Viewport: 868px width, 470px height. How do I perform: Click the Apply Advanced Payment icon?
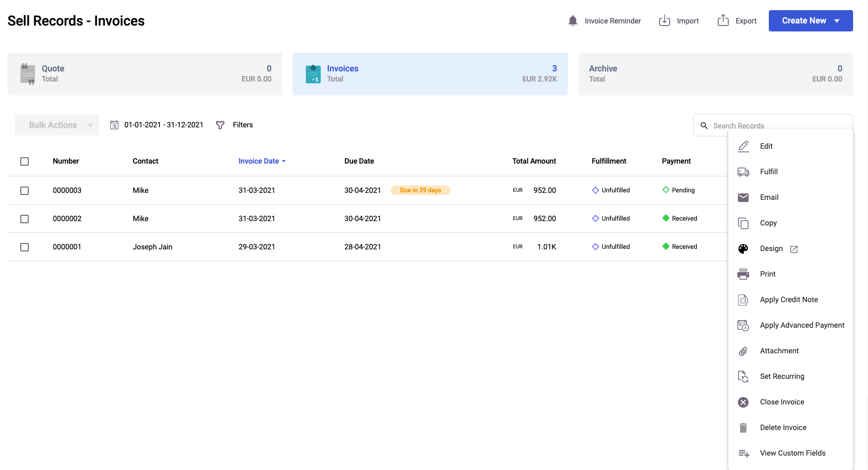coord(743,325)
